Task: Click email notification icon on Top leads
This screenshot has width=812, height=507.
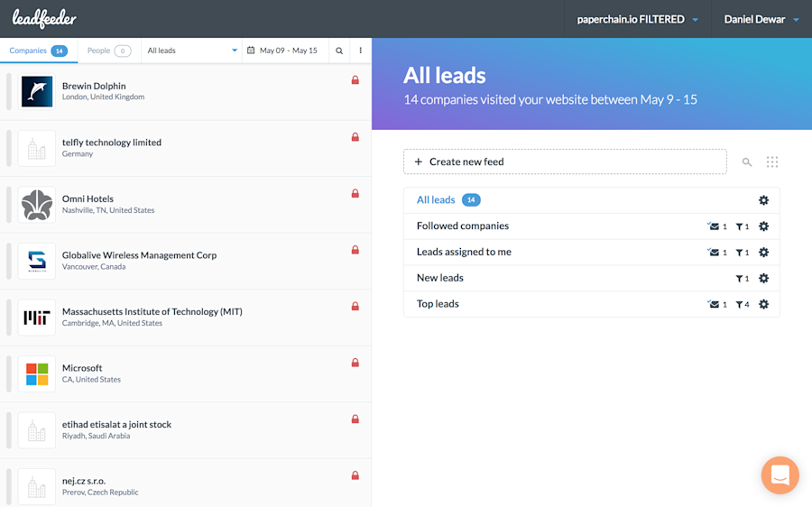Action: click(715, 304)
